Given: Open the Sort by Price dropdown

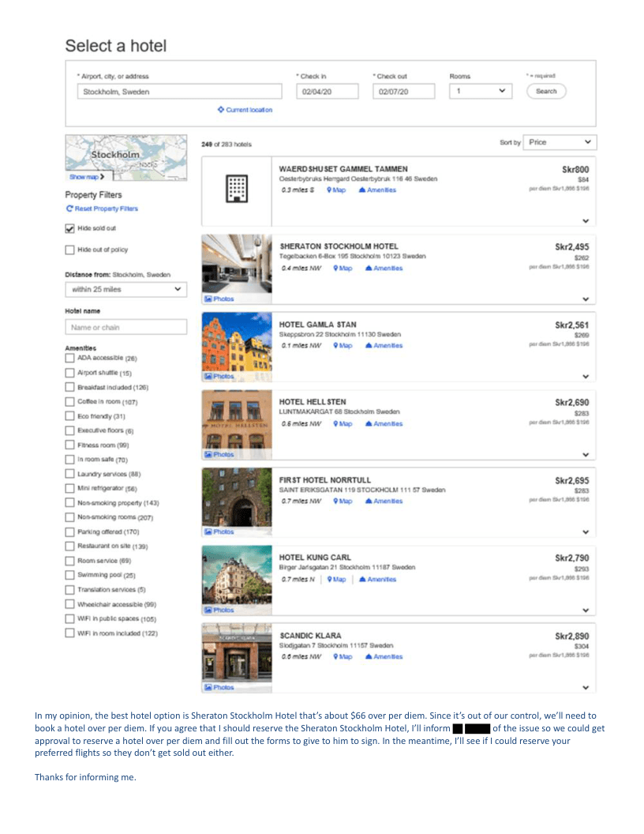Looking at the screenshot, I should coord(561,143).
